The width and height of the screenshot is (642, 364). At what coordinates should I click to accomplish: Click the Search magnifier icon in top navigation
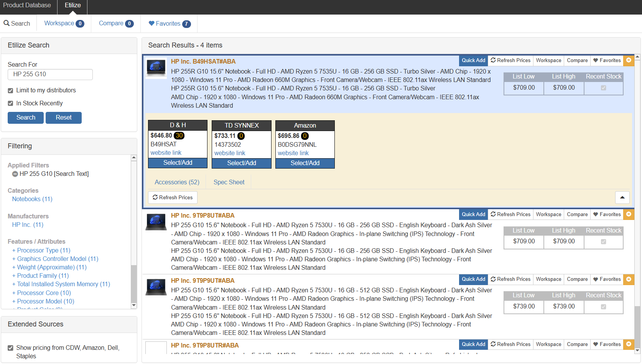[x=7, y=23]
